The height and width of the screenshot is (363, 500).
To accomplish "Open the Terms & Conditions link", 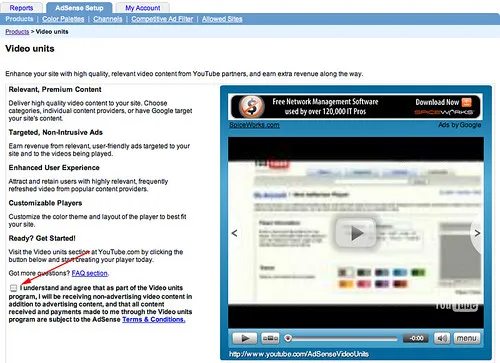I will 153,319.
